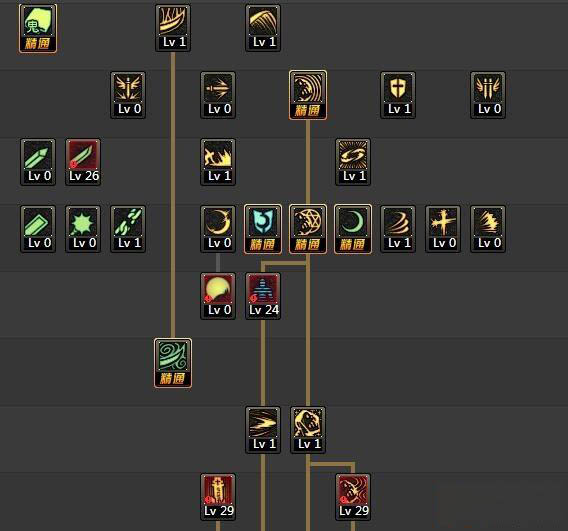Viewport: 568px width, 531px height.
Task: Select the blue shield emblem mastered skill
Action: [263, 229]
